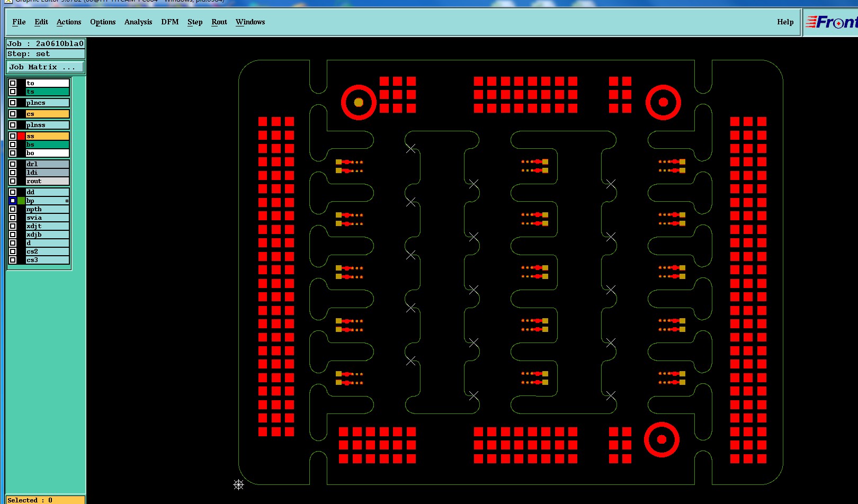Click the 'Selected : 0' status field

pos(46,500)
